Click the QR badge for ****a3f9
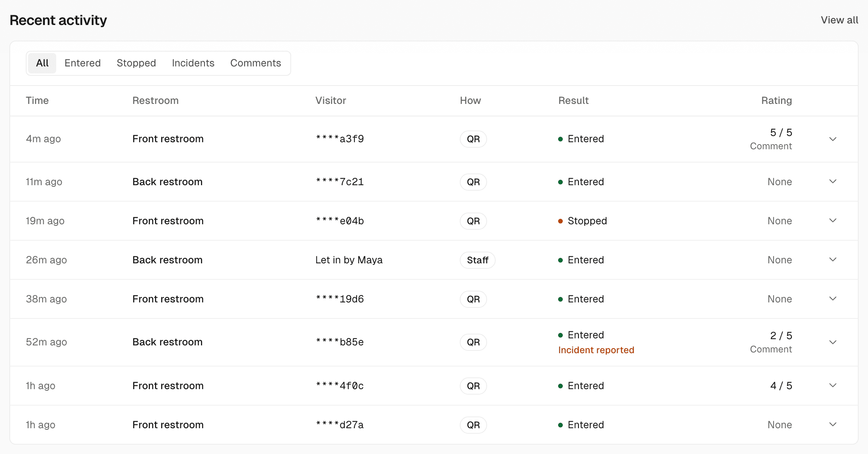Image resolution: width=868 pixels, height=454 pixels. pyautogui.click(x=473, y=139)
